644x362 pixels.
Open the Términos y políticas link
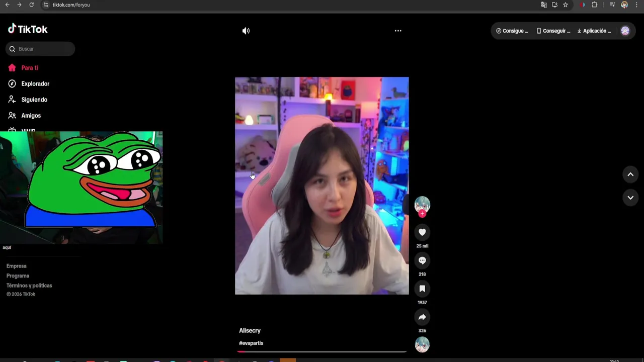[x=29, y=286]
